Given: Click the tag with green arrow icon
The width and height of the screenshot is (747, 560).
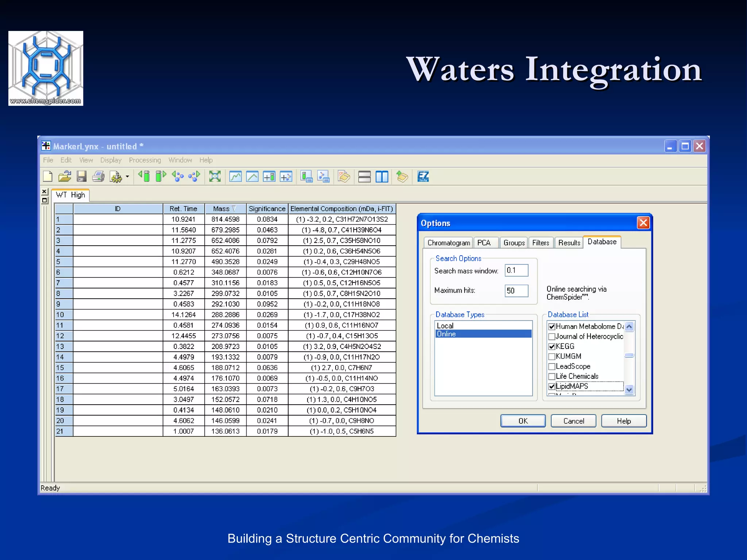Looking at the screenshot, I should (x=402, y=177).
